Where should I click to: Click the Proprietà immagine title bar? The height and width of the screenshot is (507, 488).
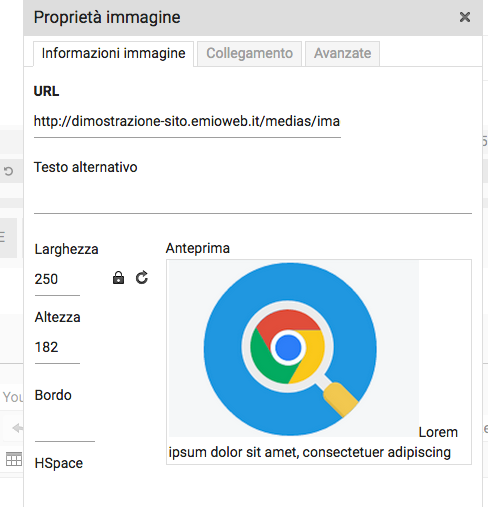pyautogui.click(x=253, y=18)
